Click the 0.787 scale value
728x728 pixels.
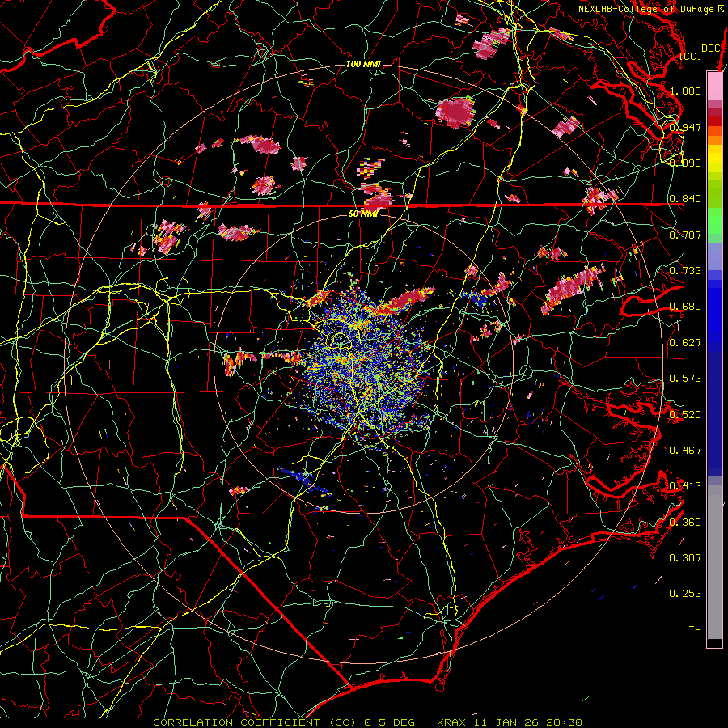point(685,235)
